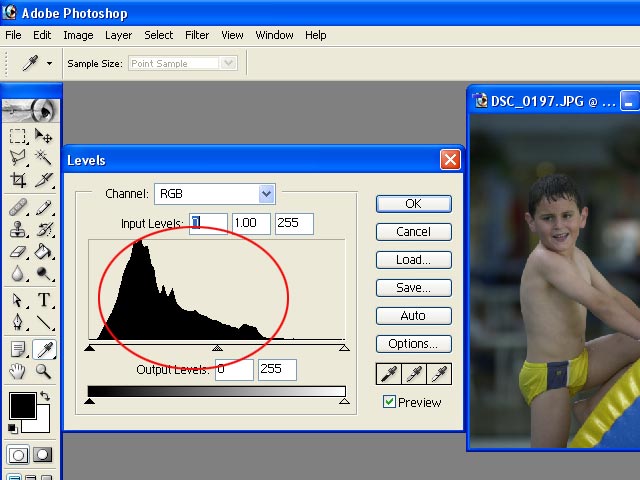Switch to Quick Mask Mode
The width and height of the screenshot is (640, 480).
pyautogui.click(x=42, y=455)
